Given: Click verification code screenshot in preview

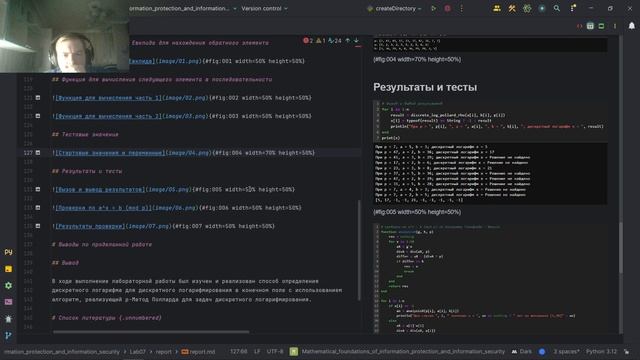Looking at the screenshot, I should (490, 278).
